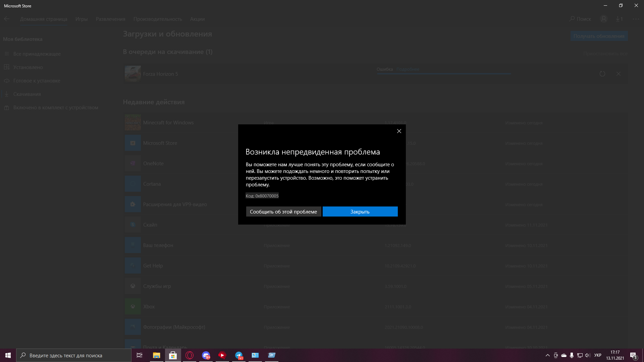Click the taskbar search input field

[x=74, y=355]
